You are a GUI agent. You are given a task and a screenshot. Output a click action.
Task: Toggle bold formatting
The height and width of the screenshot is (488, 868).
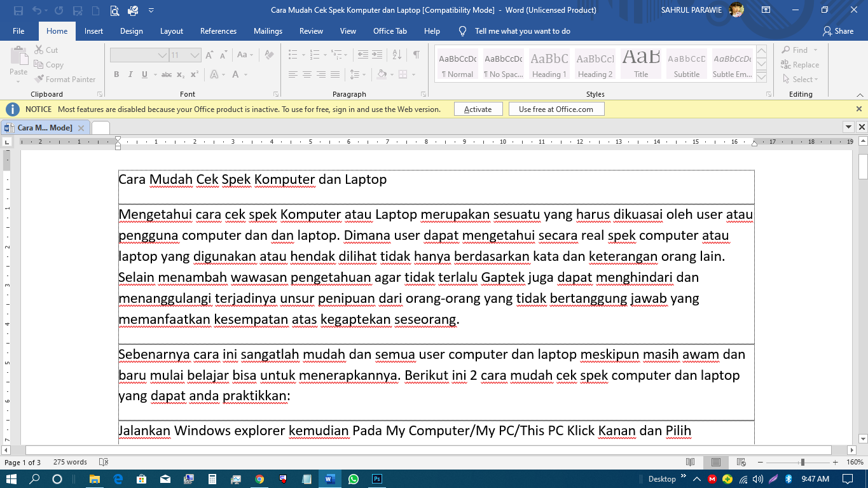click(116, 74)
